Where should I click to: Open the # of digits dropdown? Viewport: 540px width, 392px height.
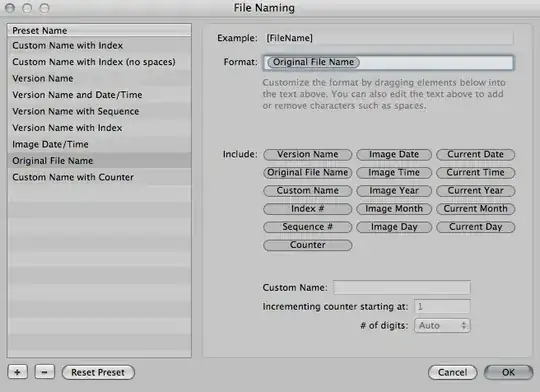tap(442, 326)
